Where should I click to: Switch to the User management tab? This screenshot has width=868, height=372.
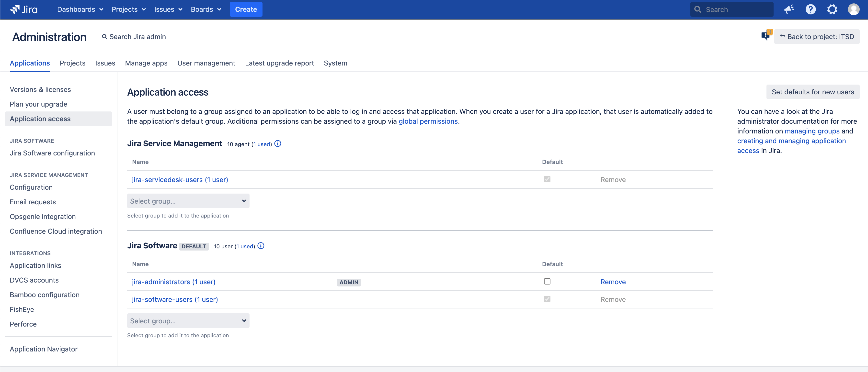206,63
